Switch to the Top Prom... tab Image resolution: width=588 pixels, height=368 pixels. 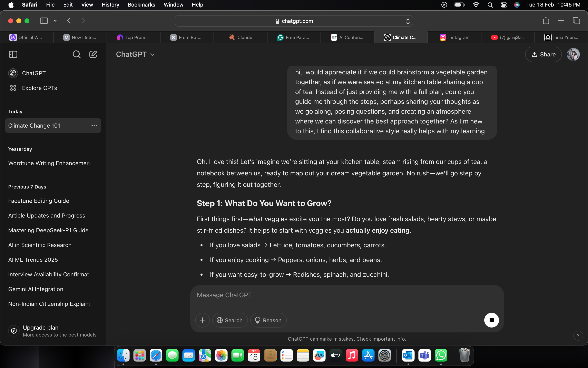pos(133,37)
